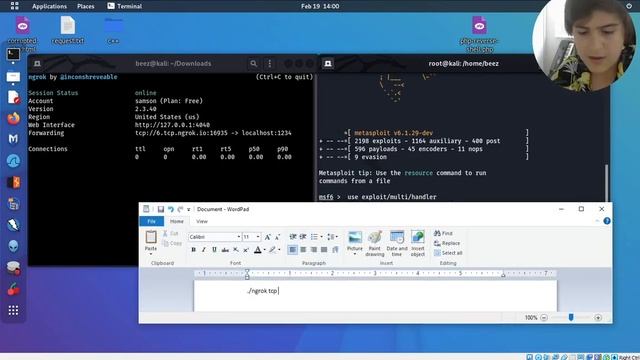Click the search icon in ngrok terminal
The image size is (640, 360).
tap(253, 64)
